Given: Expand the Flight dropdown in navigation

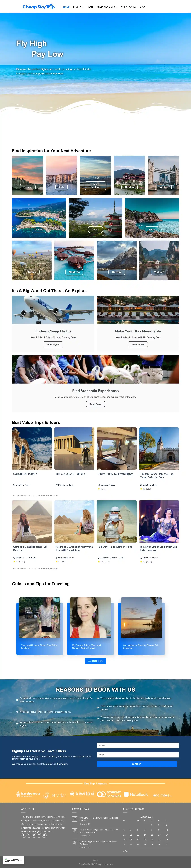Looking at the screenshot, I should [78, 7].
